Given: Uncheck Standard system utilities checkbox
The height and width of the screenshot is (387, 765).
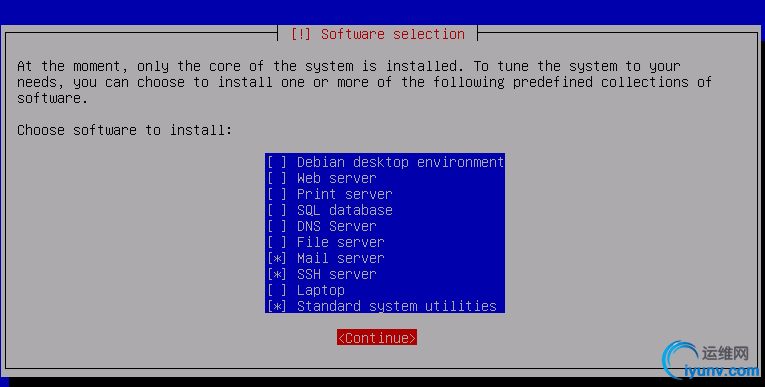Looking at the screenshot, I should (277, 306).
